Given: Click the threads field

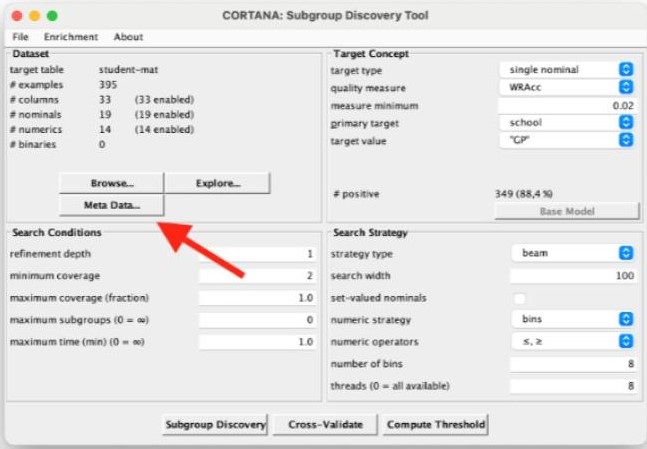Looking at the screenshot, I should [x=573, y=386].
